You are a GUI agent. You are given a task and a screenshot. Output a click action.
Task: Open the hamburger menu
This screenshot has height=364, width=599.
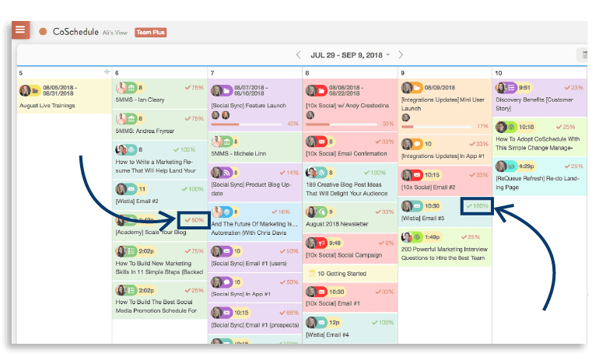tap(21, 31)
